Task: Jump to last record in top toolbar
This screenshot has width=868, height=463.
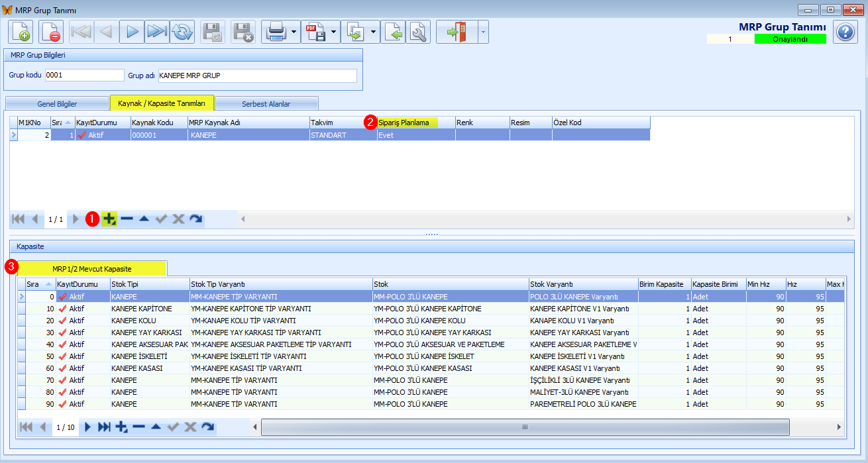Action: (157, 32)
